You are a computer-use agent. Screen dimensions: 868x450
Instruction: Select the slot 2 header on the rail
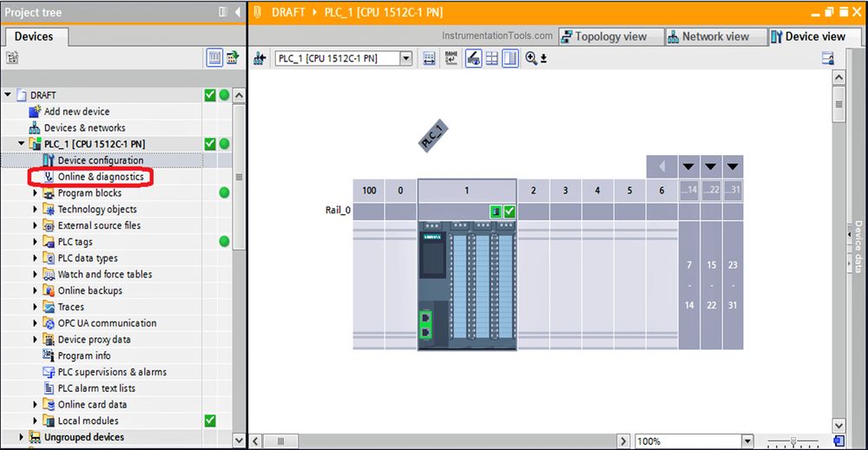click(x=533, y=190)
